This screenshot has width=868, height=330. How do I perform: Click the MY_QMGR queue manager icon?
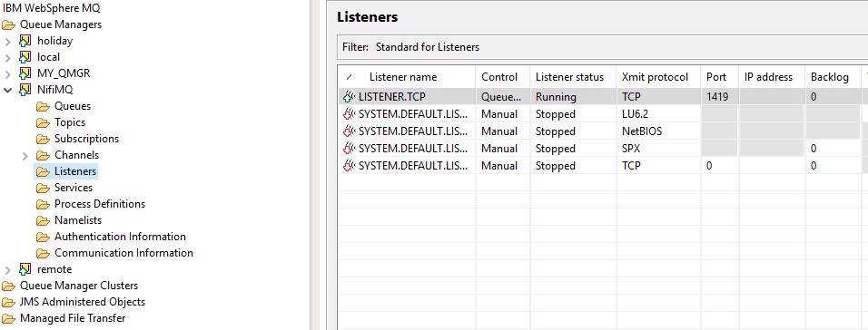(x=25, y=73)
